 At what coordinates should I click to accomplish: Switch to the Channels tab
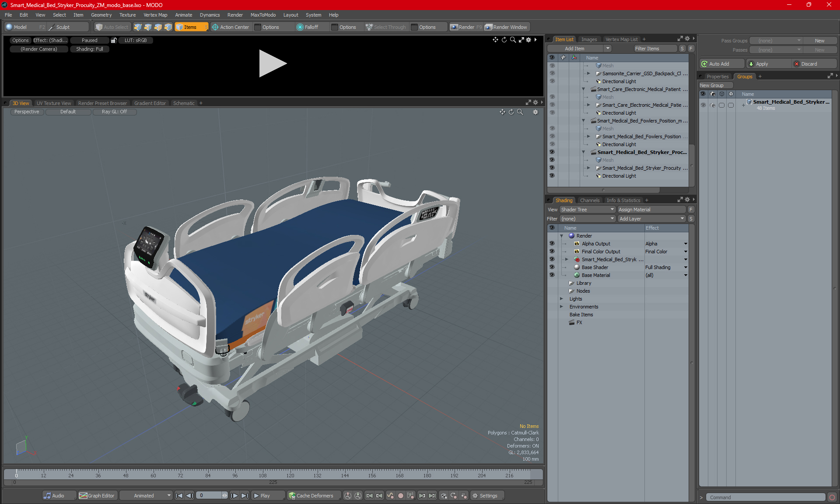590,200
